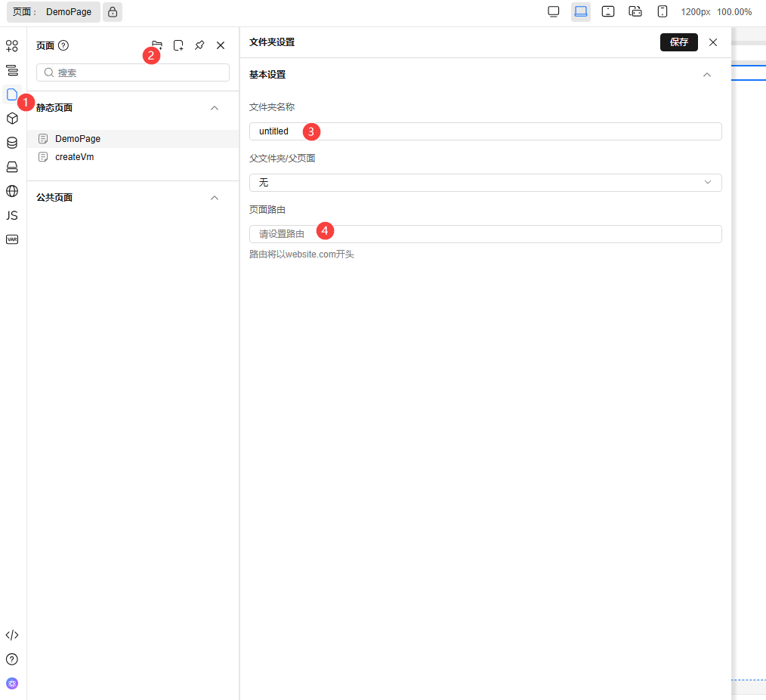Screen dimensions: 766x700
Task: Open the materials panel in left sidebar
Action: click(12, 46)
